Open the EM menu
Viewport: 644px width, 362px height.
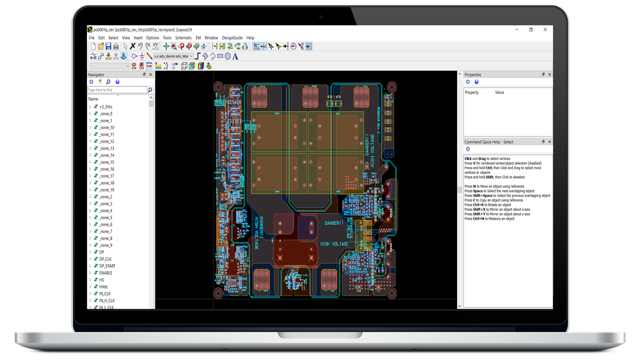tap(198, 38)
